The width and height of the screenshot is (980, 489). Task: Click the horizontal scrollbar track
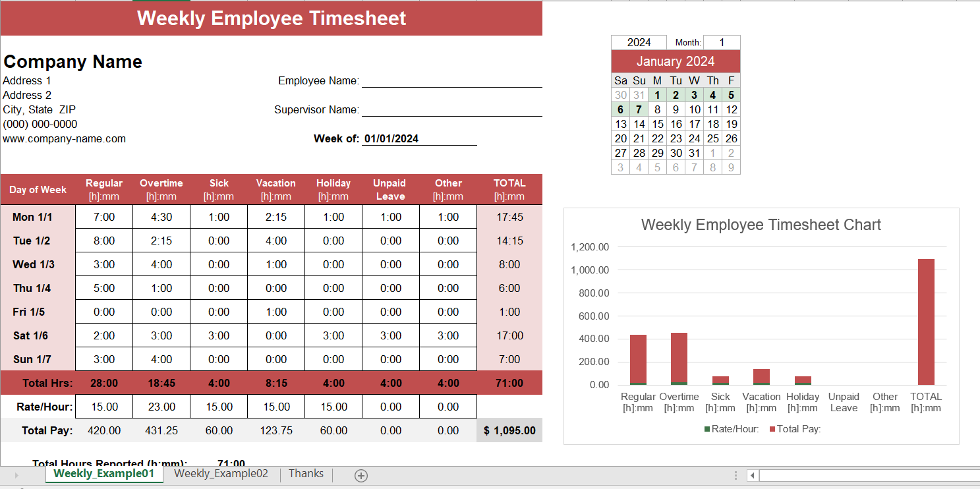coord(870,475)
